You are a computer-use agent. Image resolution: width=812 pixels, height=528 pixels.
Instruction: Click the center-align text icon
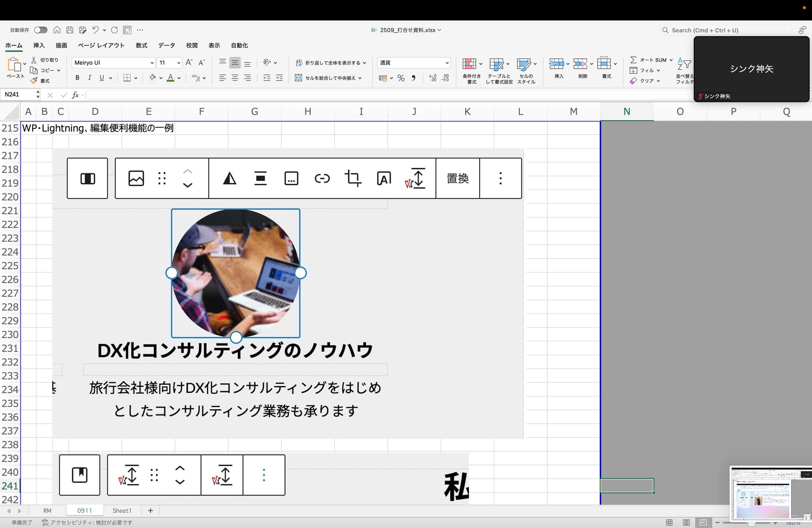[235, 78]
